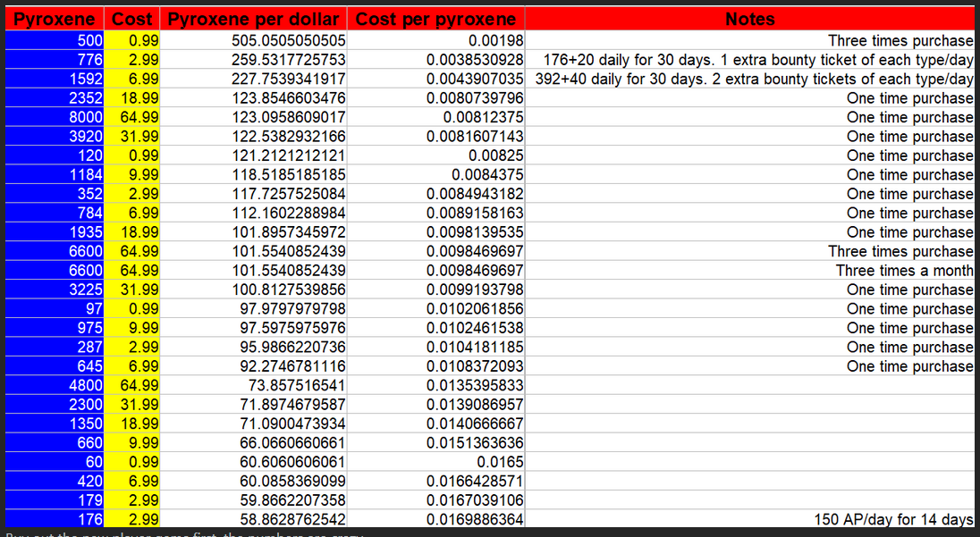980x537 pixels.
Task: Select the 58.8628762542 value
Action: point(254,519)
